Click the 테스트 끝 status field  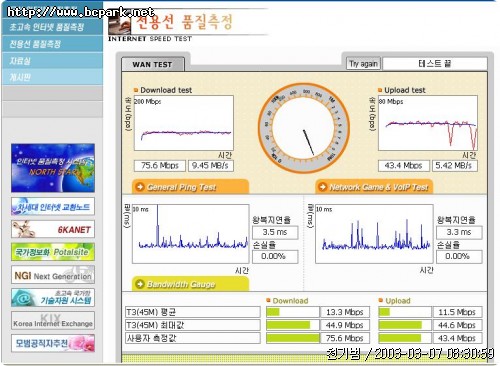pyautogui.click(x=435, y=64)
